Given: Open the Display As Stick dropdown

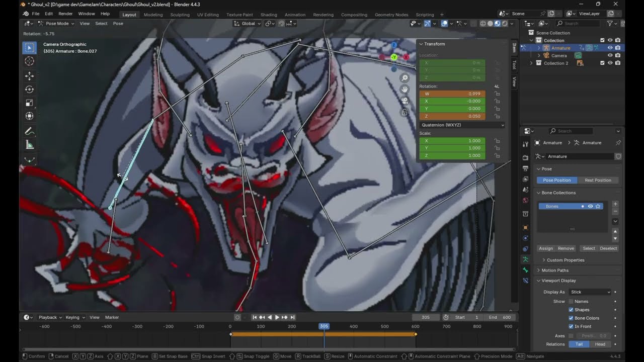Looking at the screenshot, I should [590, 292].
